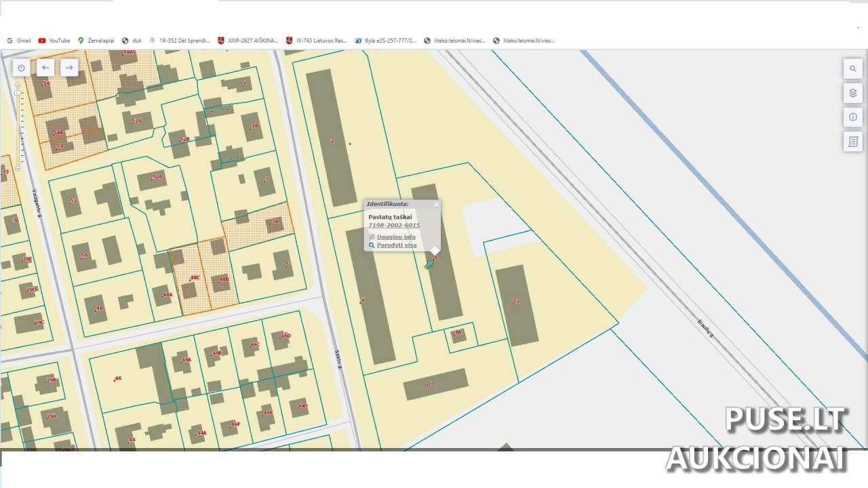
Task: Open the Gmail bookmark
Action: pos(19,41)
